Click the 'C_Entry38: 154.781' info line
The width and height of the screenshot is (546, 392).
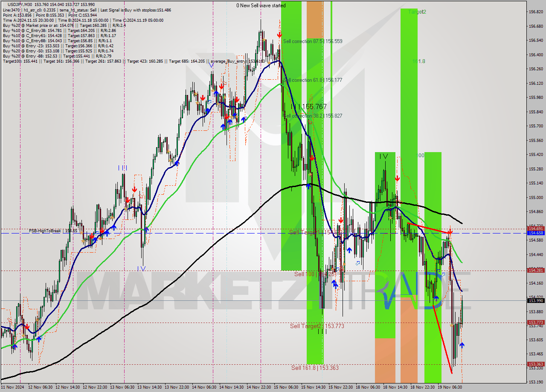[59, 30]
